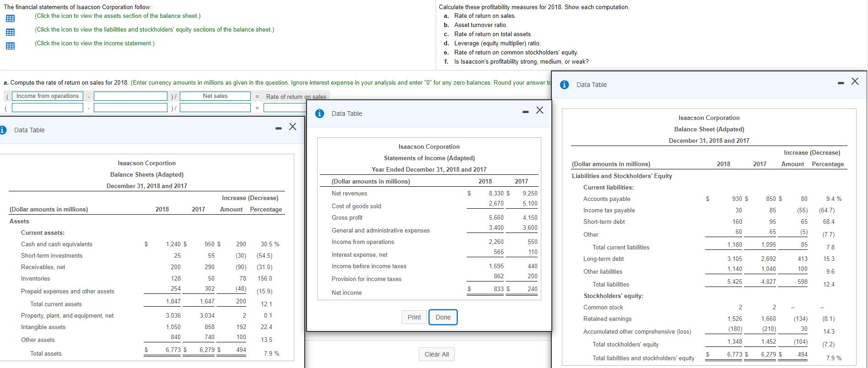Click 2018 Total stockholders' equity value 1,348
The image size is (868, 368).
tap(734, 341)
